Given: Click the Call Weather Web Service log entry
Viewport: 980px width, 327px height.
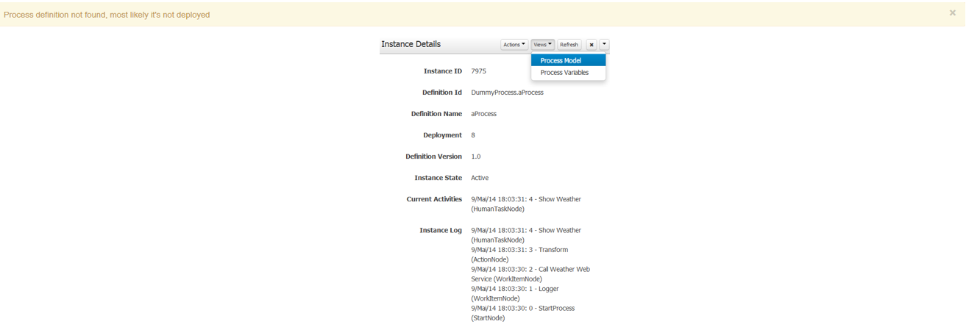Looking at the screenshot, I should coord(530,274).
